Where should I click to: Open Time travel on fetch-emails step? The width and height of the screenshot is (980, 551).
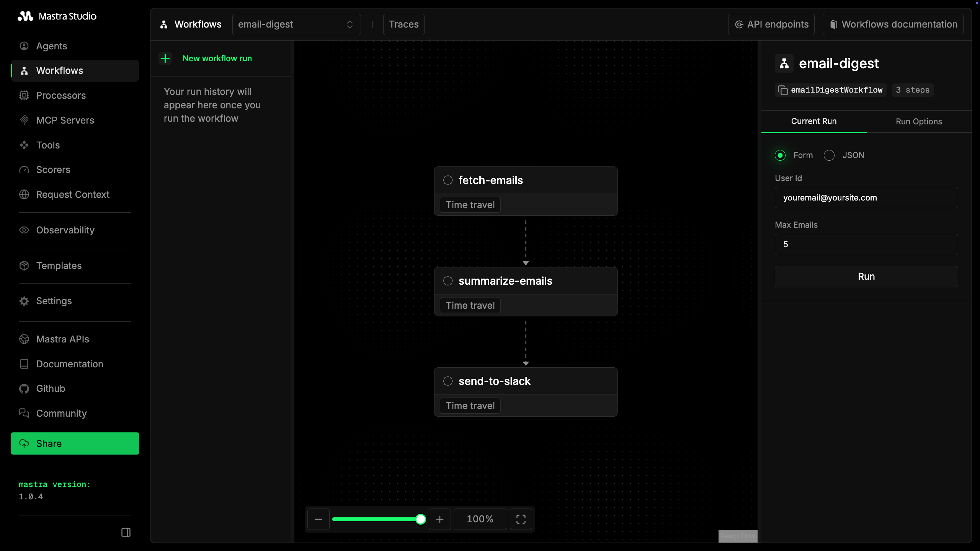click(470, 205)
